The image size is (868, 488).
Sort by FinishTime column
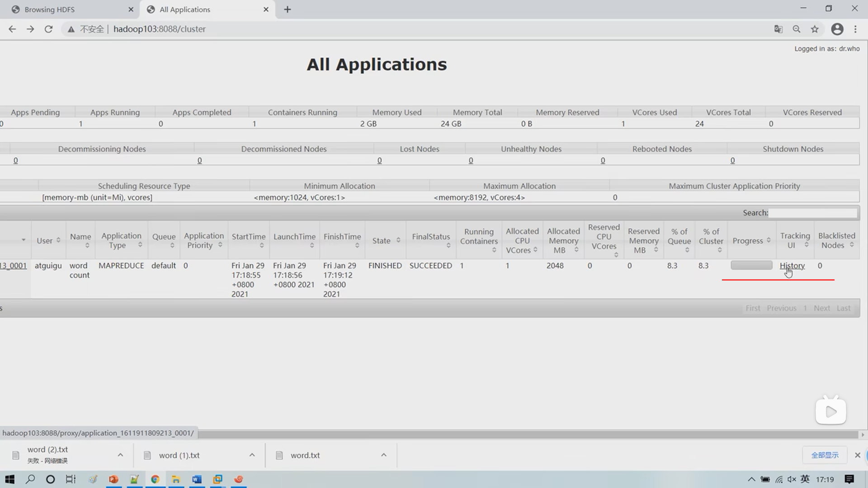342,240
